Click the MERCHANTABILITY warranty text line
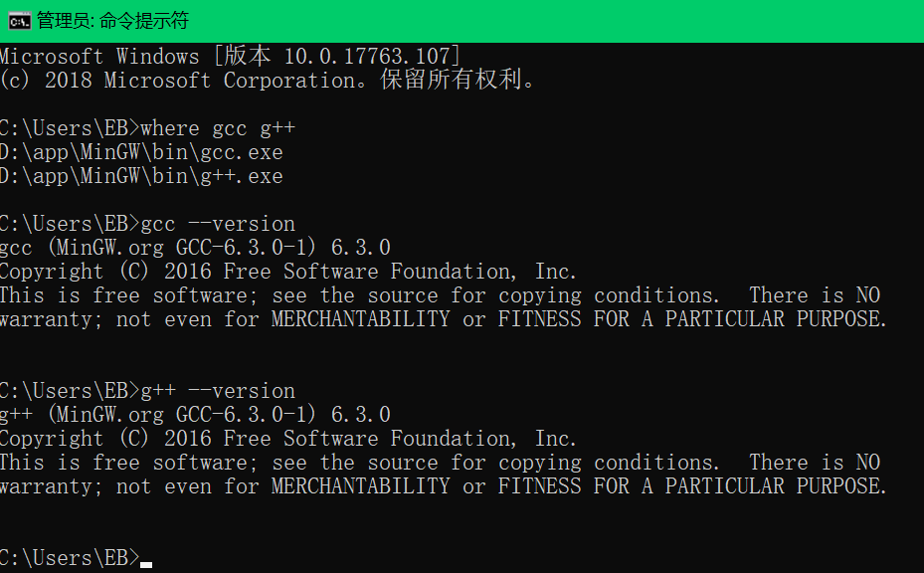This screenshot has width=924, height=573. [348, 318]
